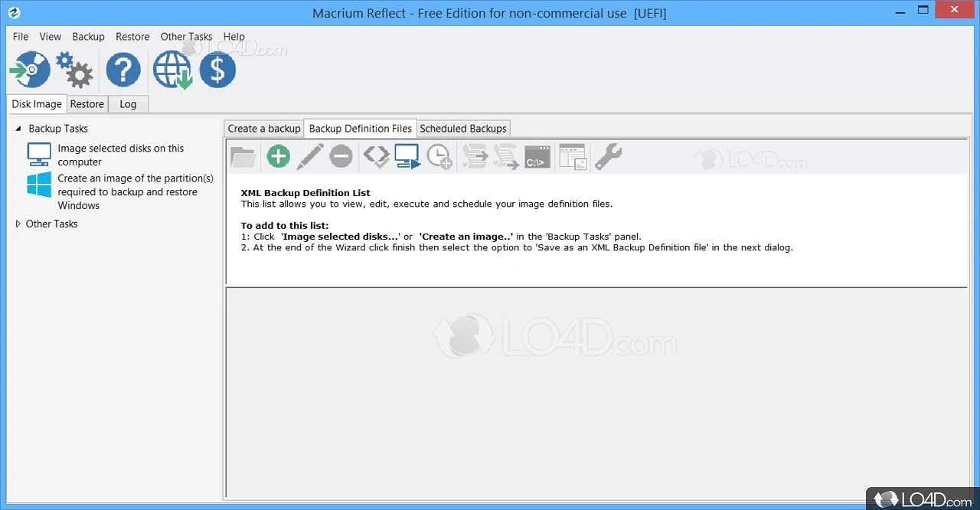The height and width of the screenshot is (510, 980).
Task: Open the File menu
Action: [21, 36]
